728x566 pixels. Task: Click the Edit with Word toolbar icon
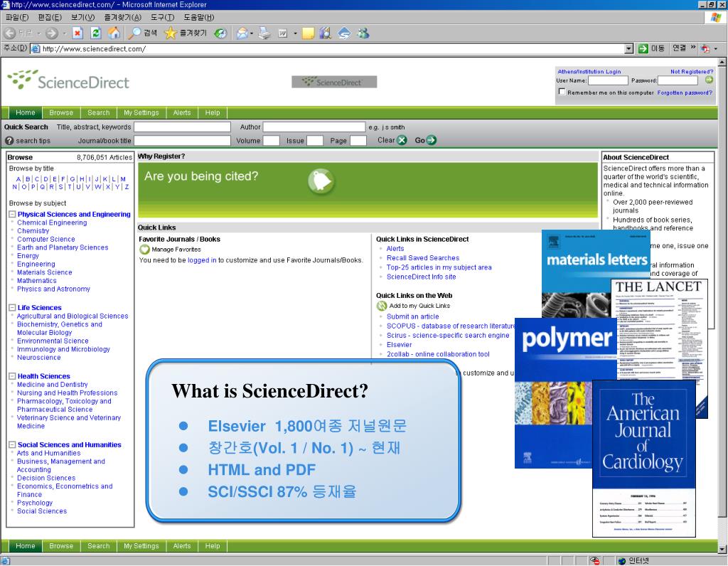click(282, 33)
